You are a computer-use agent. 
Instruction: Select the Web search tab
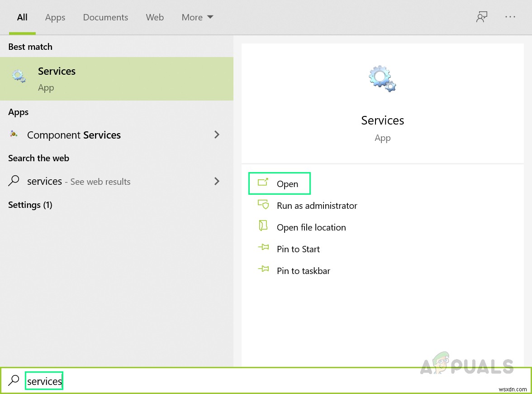155,17
